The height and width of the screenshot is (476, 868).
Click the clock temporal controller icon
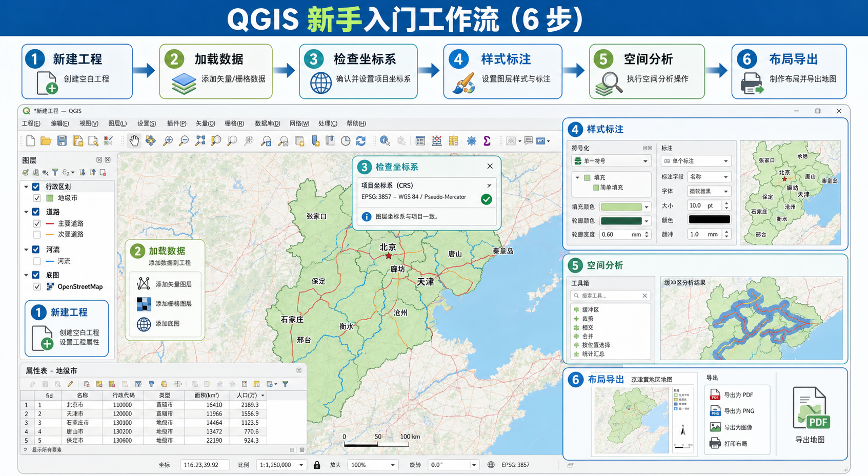346,140
